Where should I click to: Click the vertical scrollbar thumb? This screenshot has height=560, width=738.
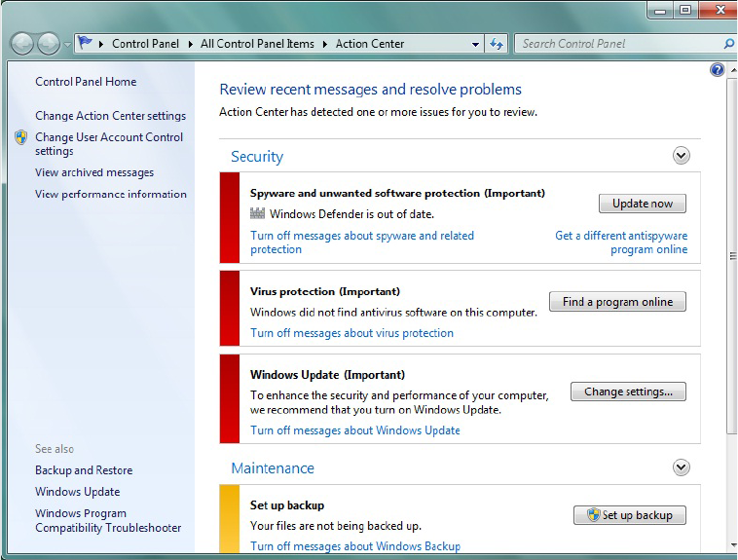(x=732, y=256)
